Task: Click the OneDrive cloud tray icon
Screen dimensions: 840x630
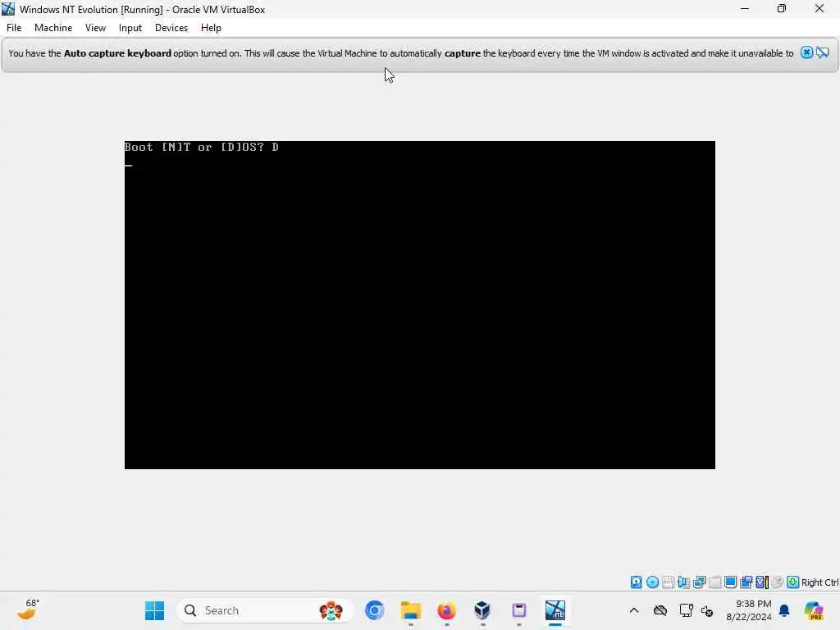Action: tap(660, 610)
